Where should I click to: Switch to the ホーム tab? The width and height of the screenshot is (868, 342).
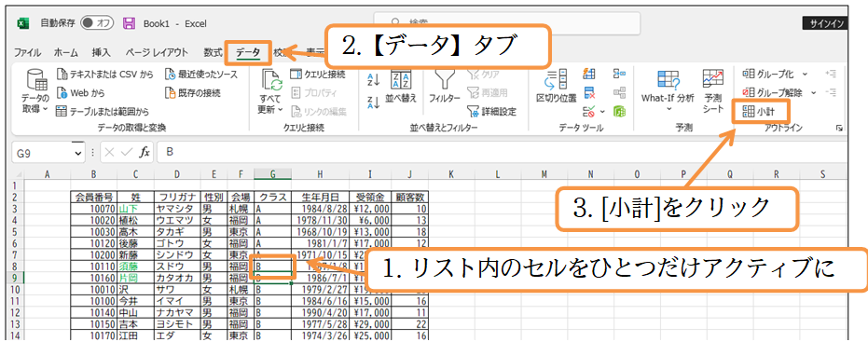click(66, 52)
